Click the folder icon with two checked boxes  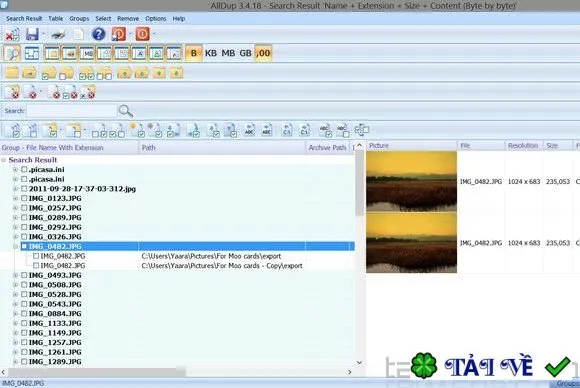(87, 73)
